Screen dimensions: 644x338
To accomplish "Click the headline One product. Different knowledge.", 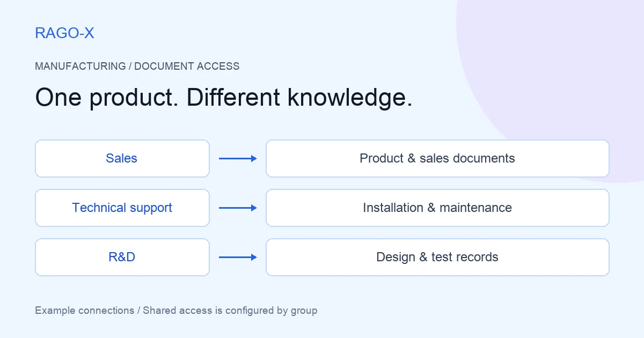I will point(224,98).
